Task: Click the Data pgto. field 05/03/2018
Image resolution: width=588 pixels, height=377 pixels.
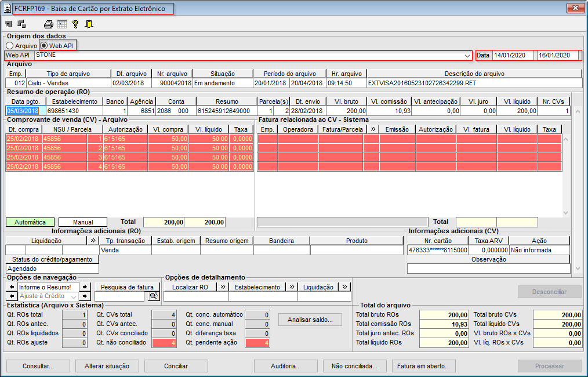Action: pyautogui.click(x=26, y=111)
